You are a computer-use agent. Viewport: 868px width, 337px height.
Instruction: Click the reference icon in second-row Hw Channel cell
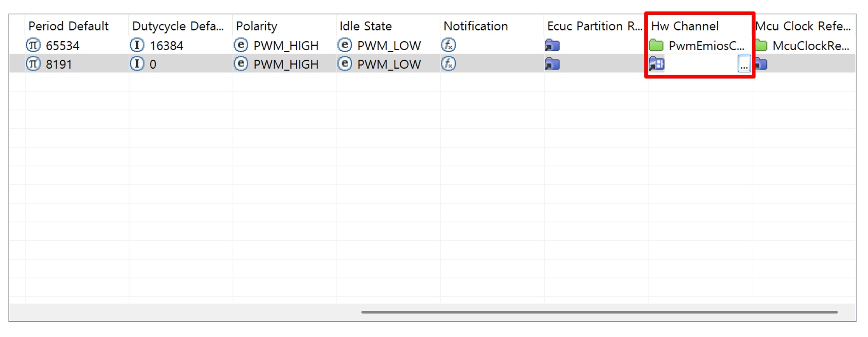(657, 64)
